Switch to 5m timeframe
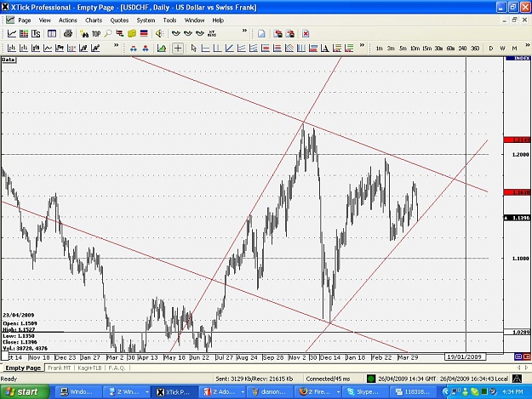 click(x=403, y=48)
